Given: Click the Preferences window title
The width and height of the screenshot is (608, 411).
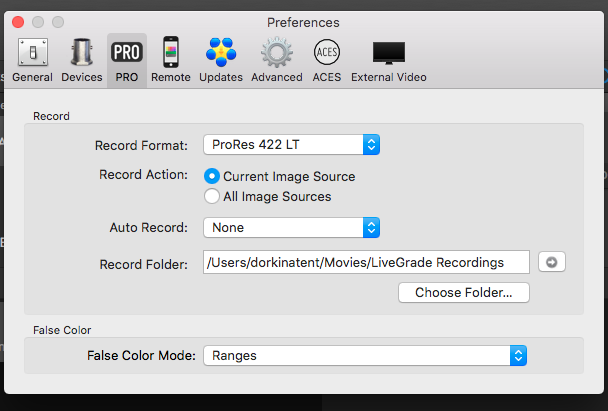Looking at the screenshot, I should 303,22.
